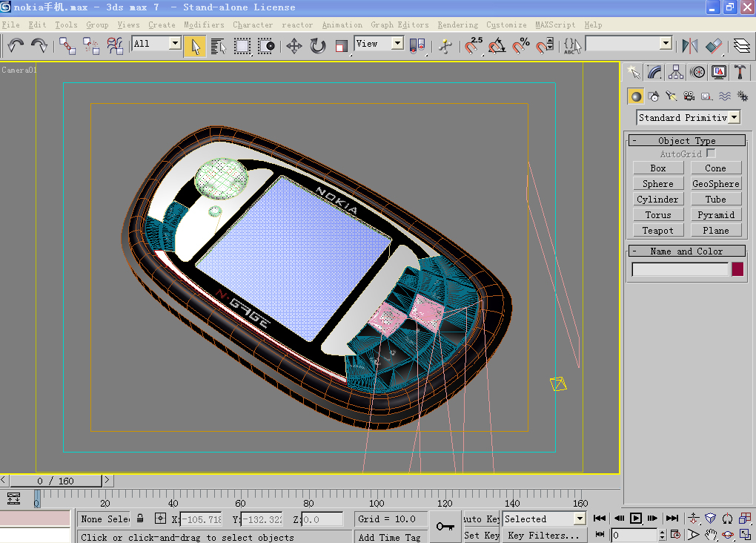Click the Undo arrow icon

coord(16,46)
